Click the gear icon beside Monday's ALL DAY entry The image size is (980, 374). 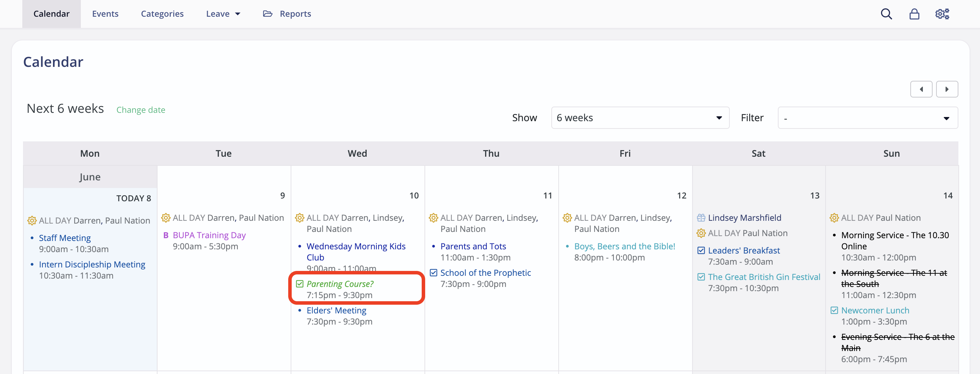31,220
